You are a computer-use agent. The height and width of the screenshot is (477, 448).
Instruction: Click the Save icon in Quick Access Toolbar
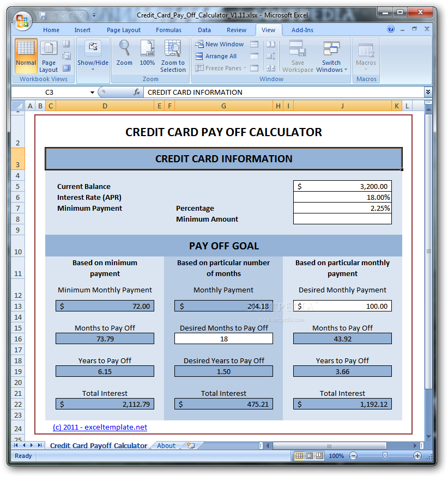coord(43,15)
